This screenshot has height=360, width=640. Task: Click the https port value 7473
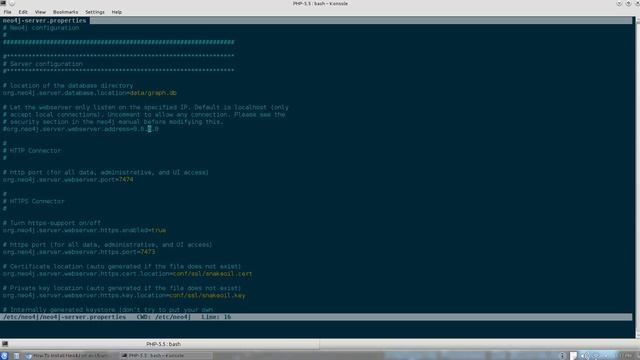pos(148,252)
